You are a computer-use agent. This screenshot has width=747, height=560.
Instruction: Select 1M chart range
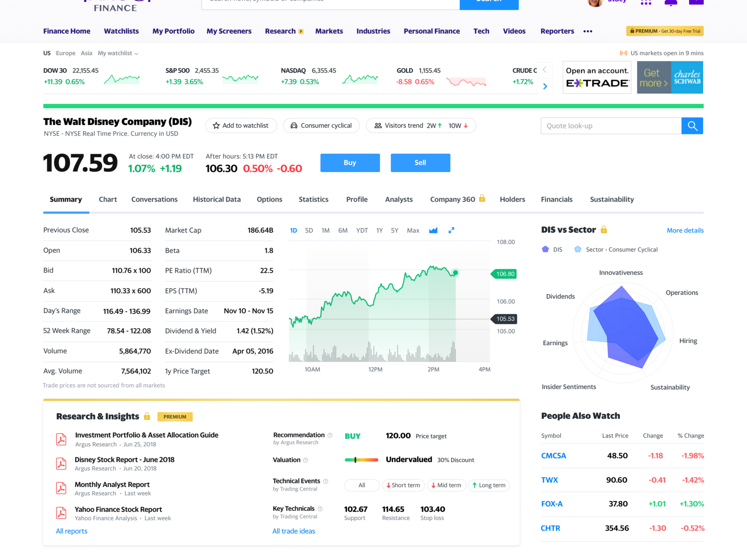pyautogui.click(x=325, y=231)
